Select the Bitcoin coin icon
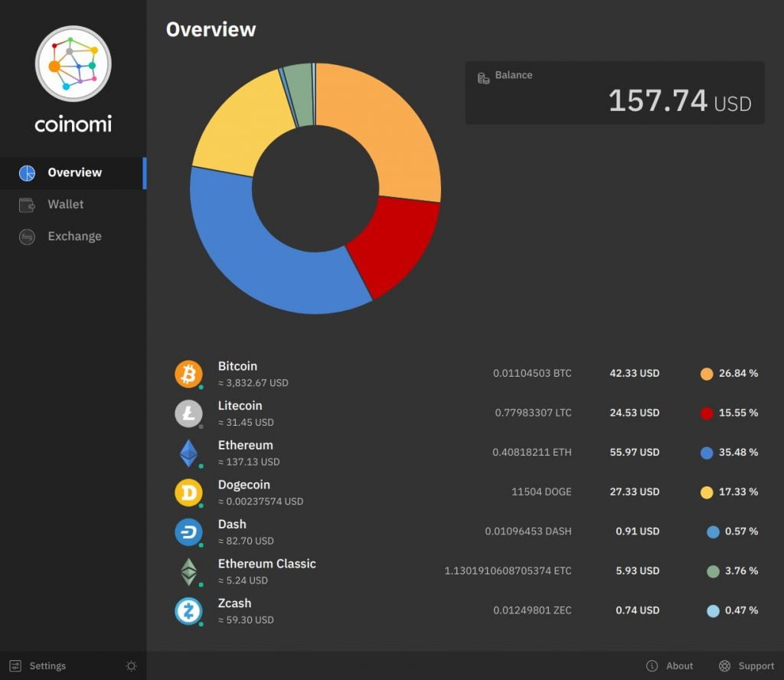The width and height of the screenshot is (784, 680). (189, 374)
